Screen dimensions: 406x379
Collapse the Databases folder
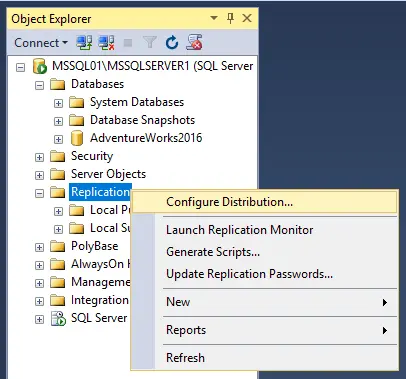click(39, 86)
